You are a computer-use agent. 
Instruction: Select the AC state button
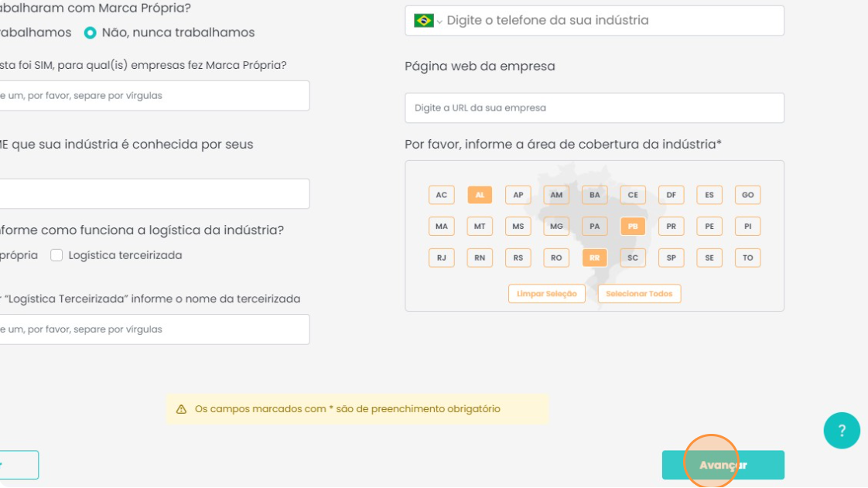(x=441, y=195)
